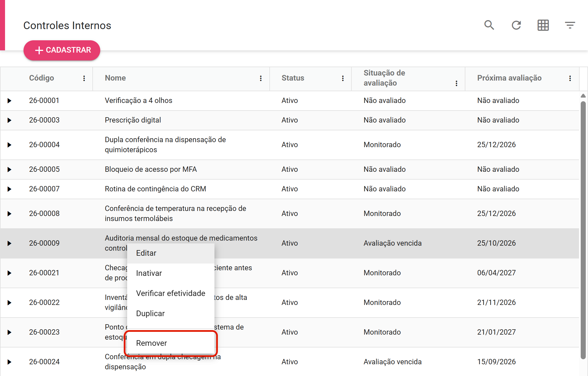Click date 15/09/2026
588x376 pixels.
point(496,362)
